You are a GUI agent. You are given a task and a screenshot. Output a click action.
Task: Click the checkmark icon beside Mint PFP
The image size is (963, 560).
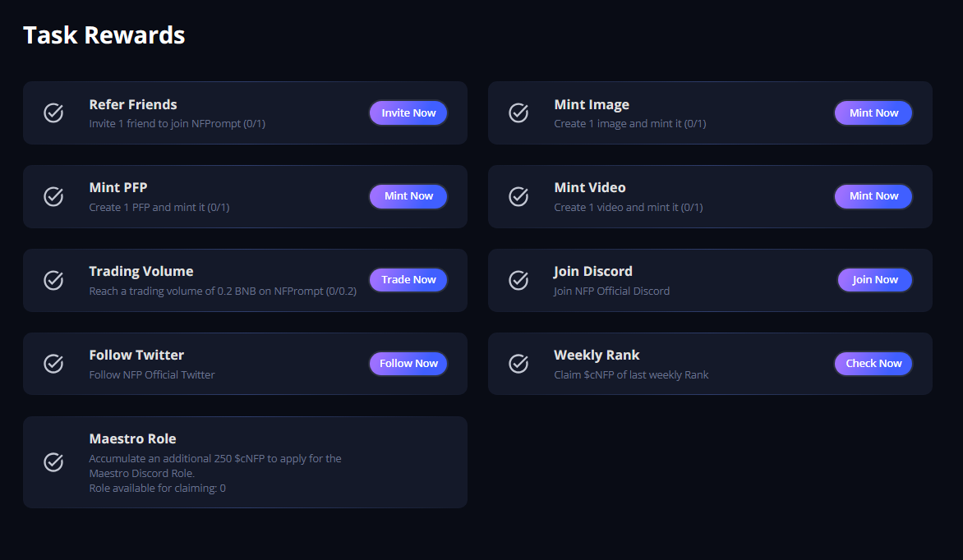[53, 196]
